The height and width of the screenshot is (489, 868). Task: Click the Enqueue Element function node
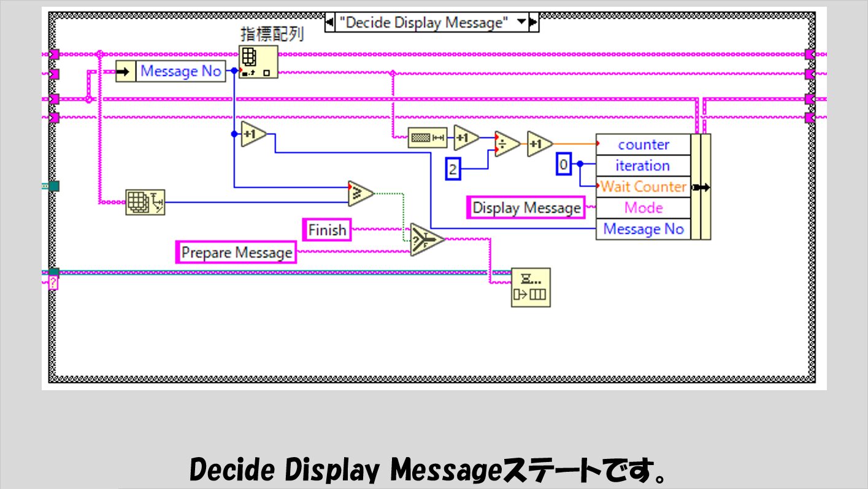[x=531, y=287]
